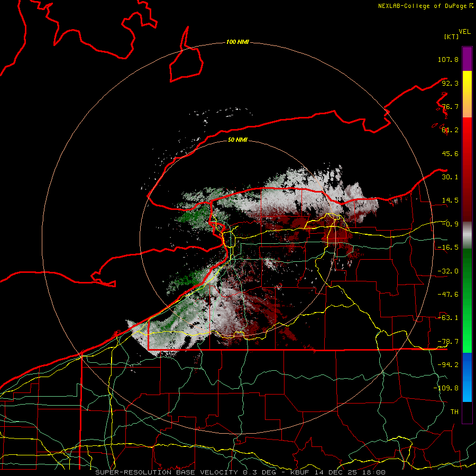Click the TH threshold label
Viewport: 476px width, 476px height.
pyautogui.click(x=454, y=412)
